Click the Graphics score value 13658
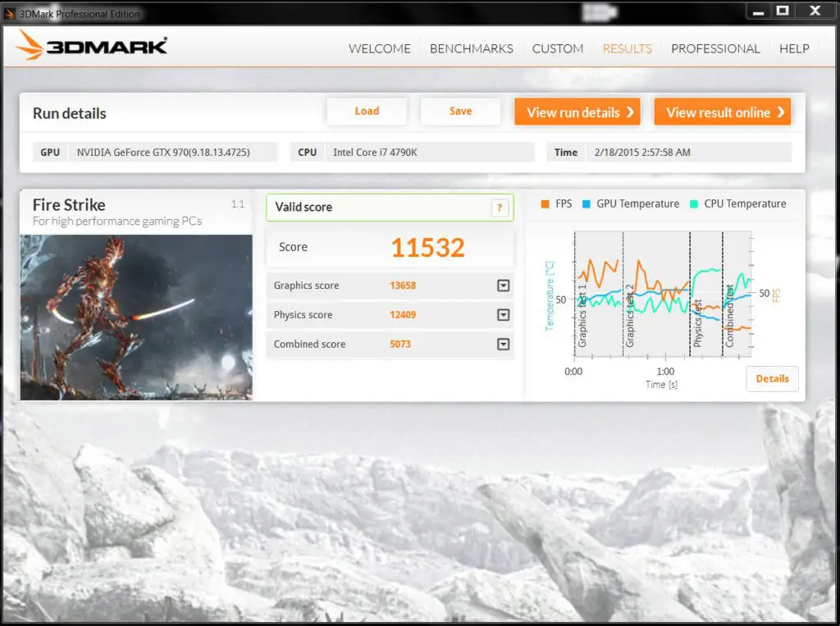 click(x=403, y=286)
